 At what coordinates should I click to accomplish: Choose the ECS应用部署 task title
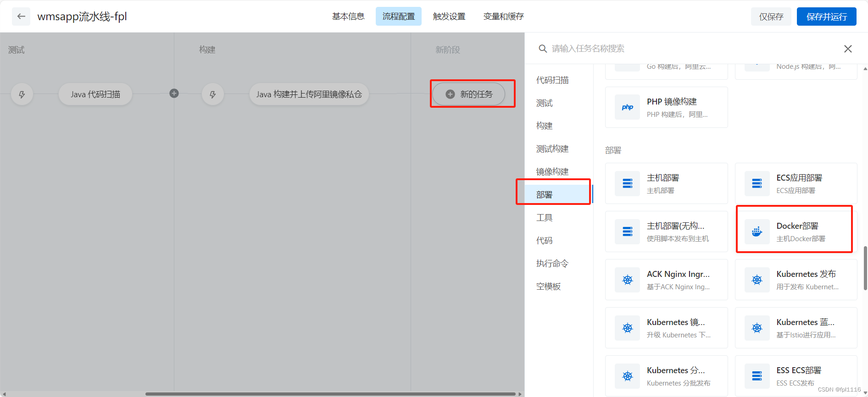[799, 178]
